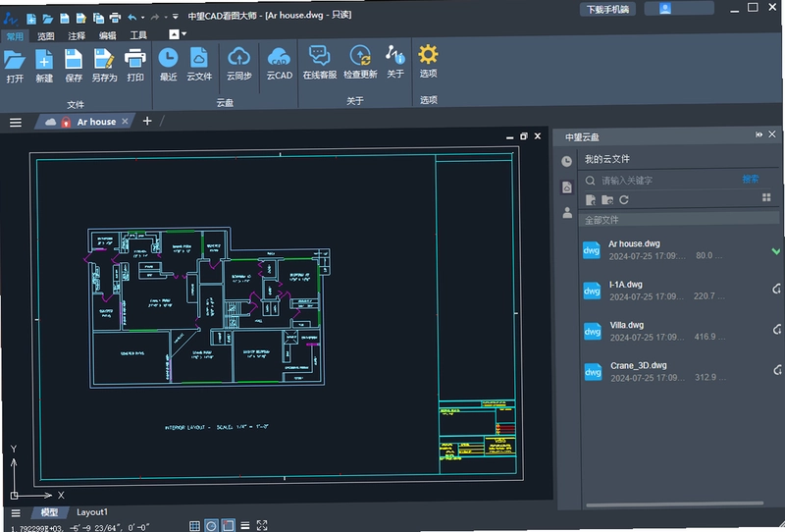Switch to the 模型 (Model) tab
This screenshot has width=785, height=532.
pyautogui.click(x=49, y=512)
